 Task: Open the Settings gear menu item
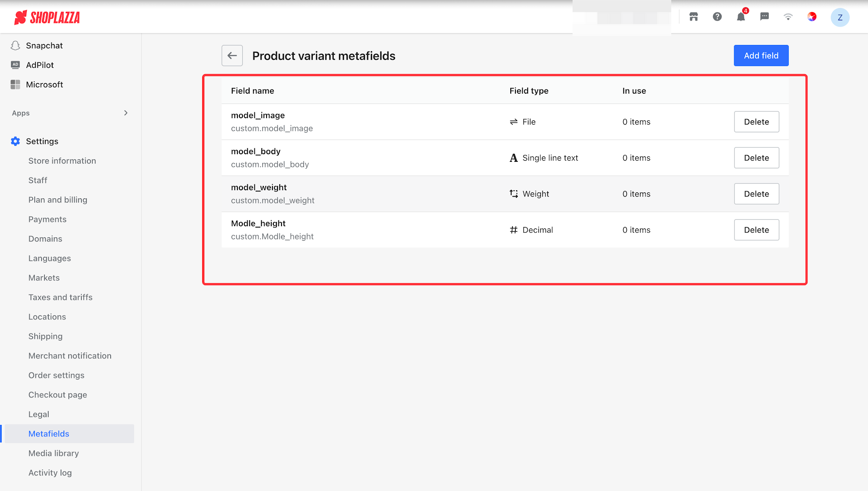[42, 141]
